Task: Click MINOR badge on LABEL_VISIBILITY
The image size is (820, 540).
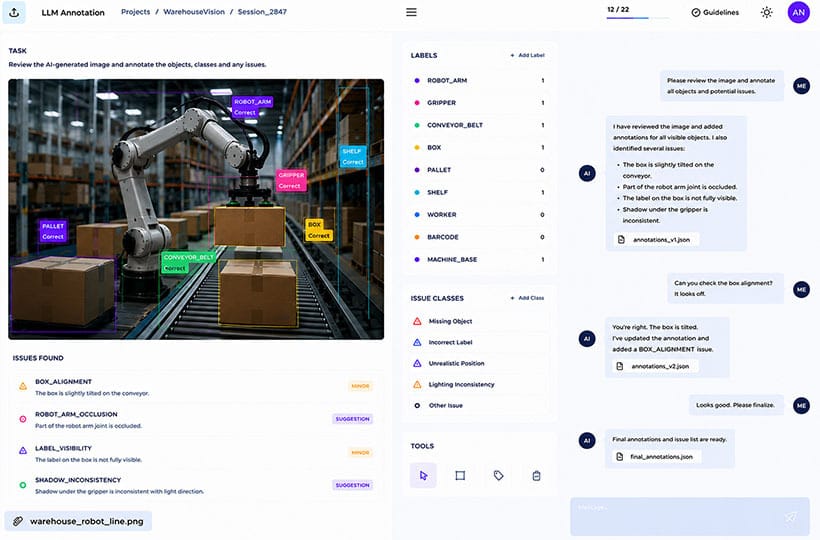Action: pyautogui.click(x=360, y=453)
